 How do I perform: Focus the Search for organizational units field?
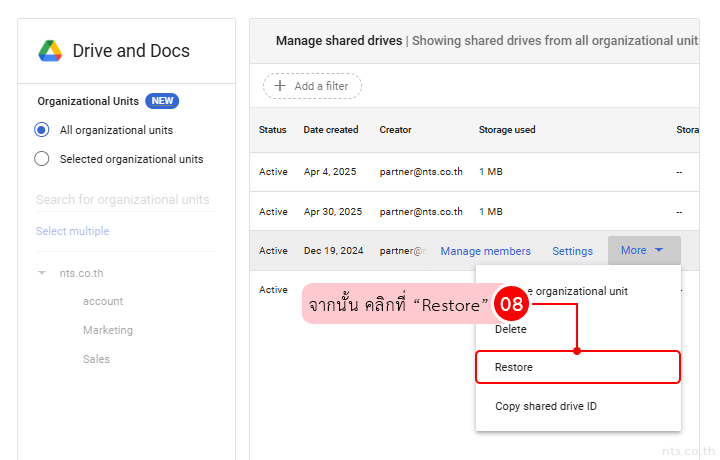coord(124,200)
